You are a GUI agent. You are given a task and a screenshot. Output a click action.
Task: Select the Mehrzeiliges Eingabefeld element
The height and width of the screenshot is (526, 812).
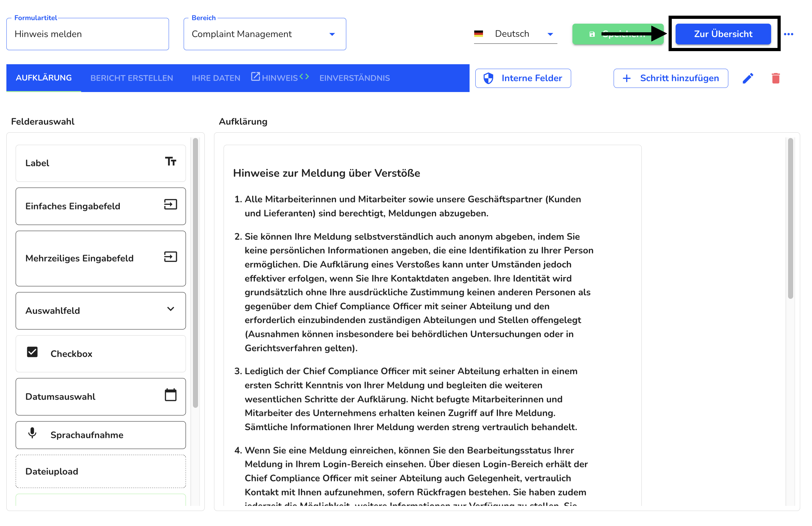point(101,259)
